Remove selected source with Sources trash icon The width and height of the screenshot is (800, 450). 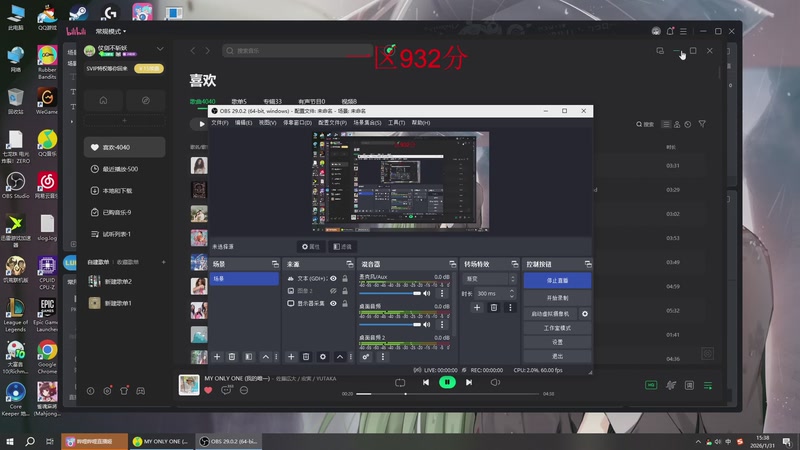306,357
